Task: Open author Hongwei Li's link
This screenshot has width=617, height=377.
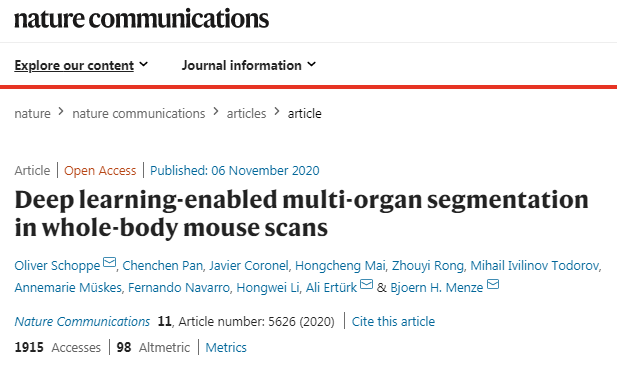Action: pos(268,288)
